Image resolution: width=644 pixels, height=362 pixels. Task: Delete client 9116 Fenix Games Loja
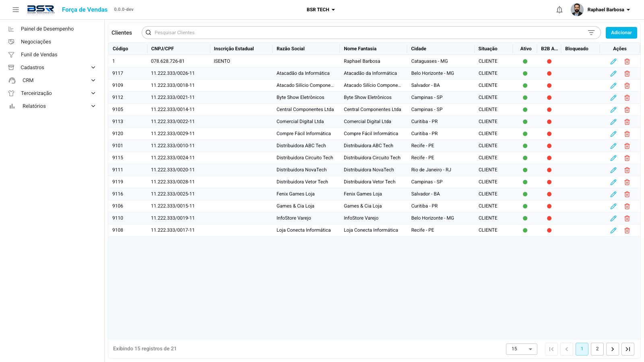coord(627,194)
